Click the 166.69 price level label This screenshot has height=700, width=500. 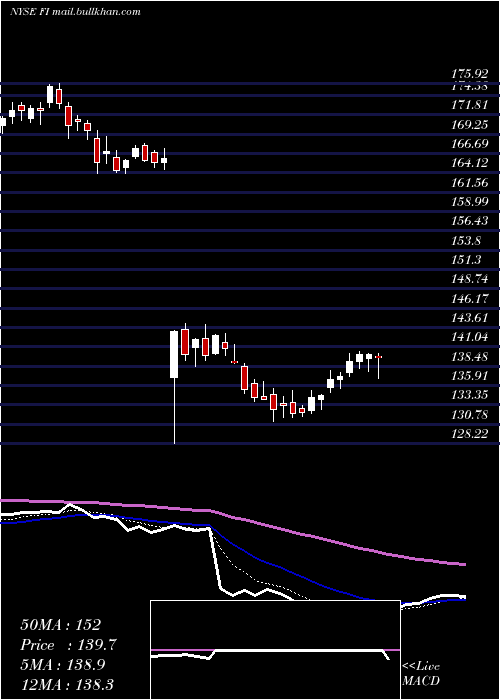pos(469,144)
